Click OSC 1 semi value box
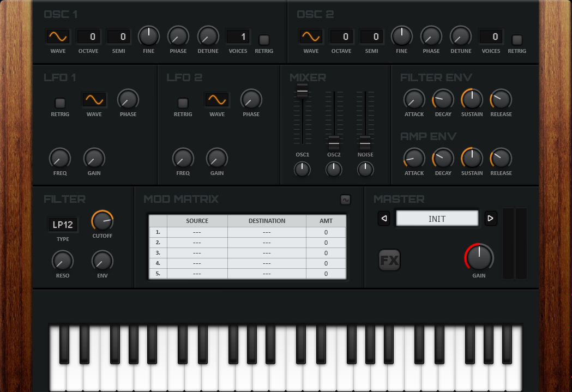This screenshot has width=572, height=392. tap(118, 37)
